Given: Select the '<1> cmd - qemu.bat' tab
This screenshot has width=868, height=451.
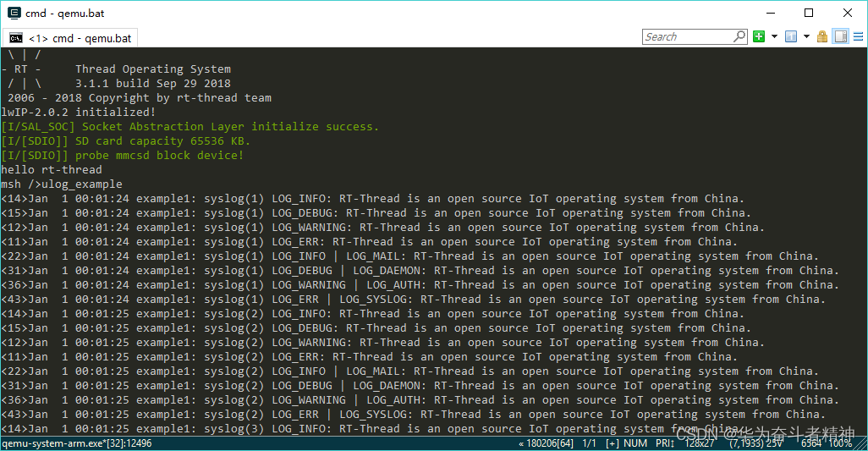Looking at the screenshot, I should tap(70, 38).
